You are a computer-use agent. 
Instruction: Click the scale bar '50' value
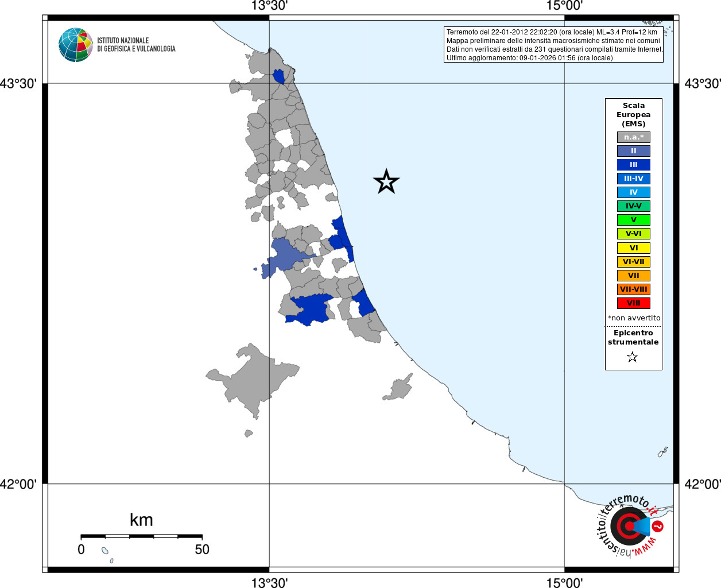[202, 550]
